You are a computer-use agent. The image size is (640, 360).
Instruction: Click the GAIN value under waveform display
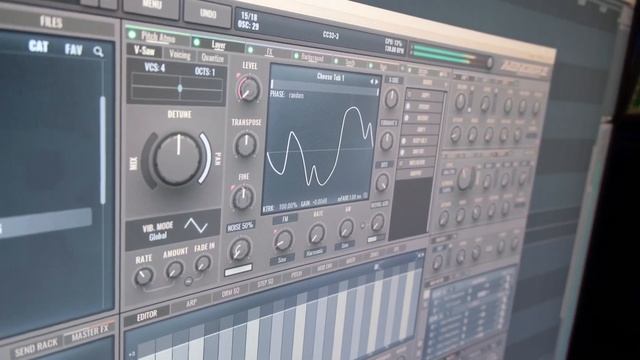point(314,202)
